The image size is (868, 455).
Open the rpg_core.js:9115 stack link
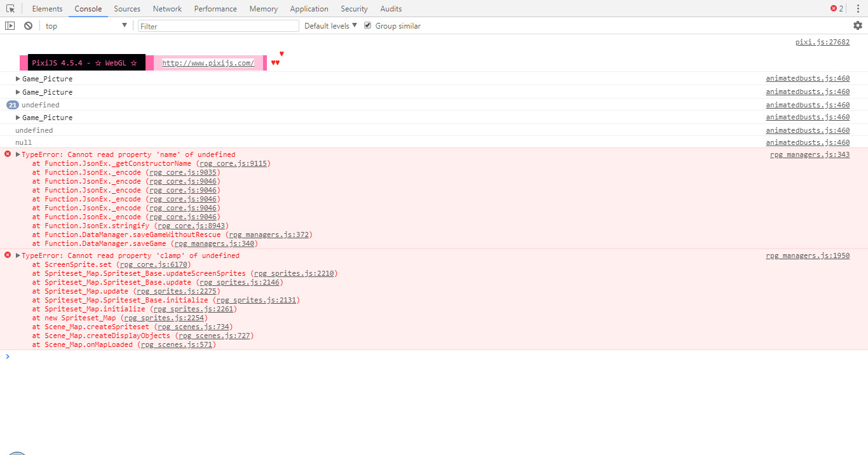pos(233,163)
